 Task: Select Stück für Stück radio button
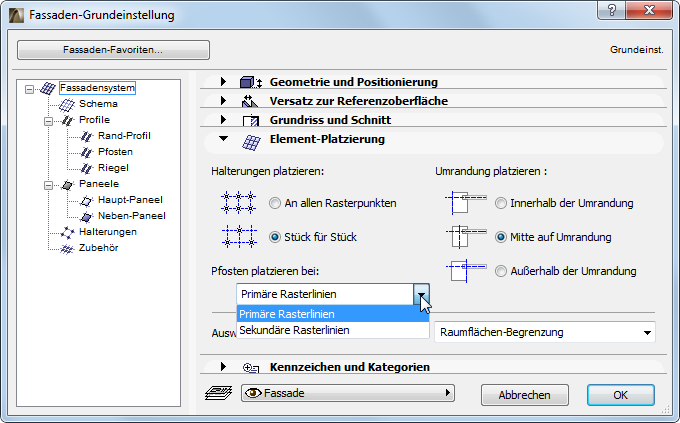[275, 237]
